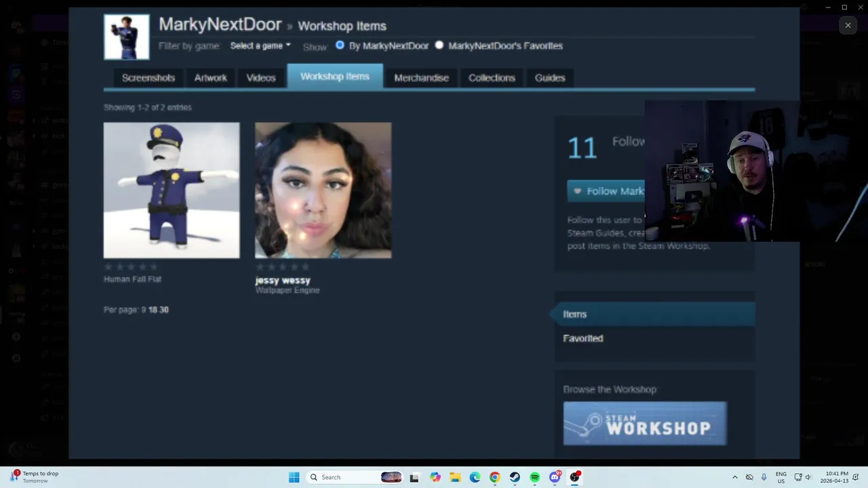Image resolution: width=868 pixels, height=488 pixels.
Task: Select the Favorited sidebar entry
Action: pyautogui.click(x=583, y=338)
